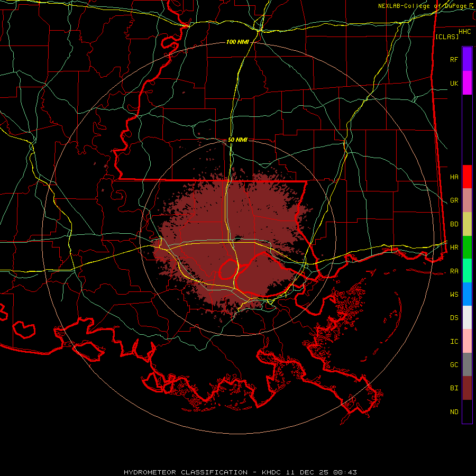Click the ND black legend swatch
Screen dimensions: 476x476
[x=467, y=411]
